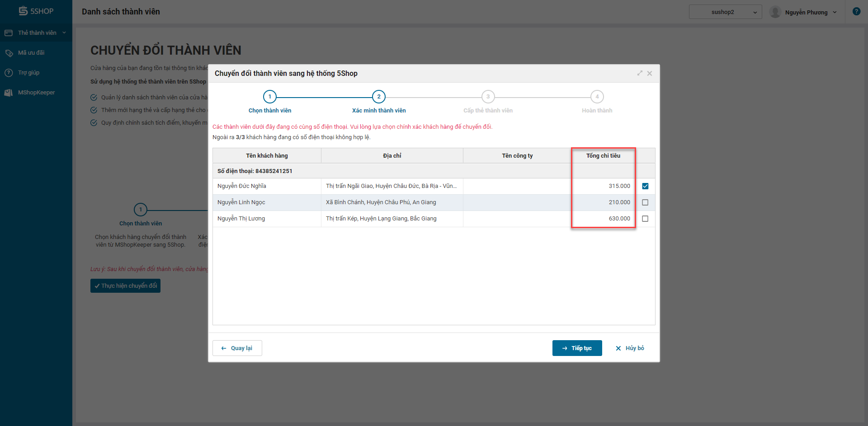
Task: Click the Xác minh thành viên step label
Action: point(379,111)
